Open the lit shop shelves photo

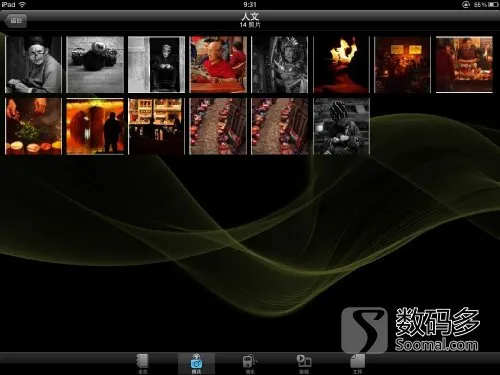pyautogui.click(x=156, y=126)
